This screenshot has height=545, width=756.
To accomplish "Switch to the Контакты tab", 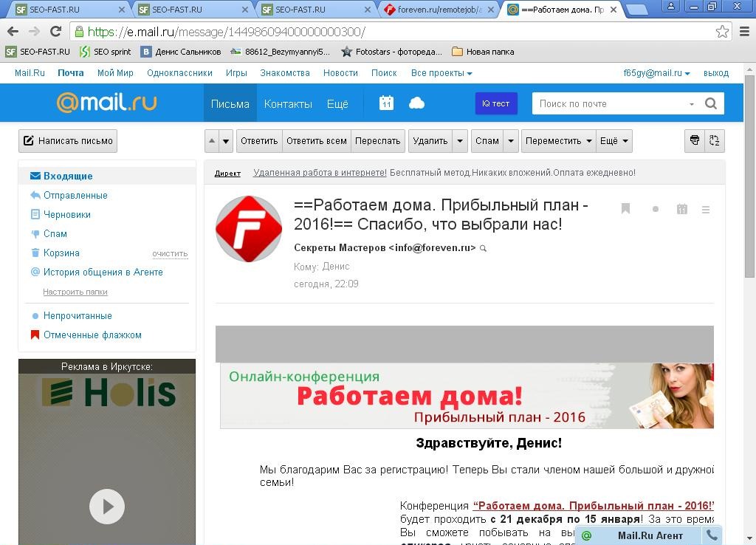I will [288, 103].
